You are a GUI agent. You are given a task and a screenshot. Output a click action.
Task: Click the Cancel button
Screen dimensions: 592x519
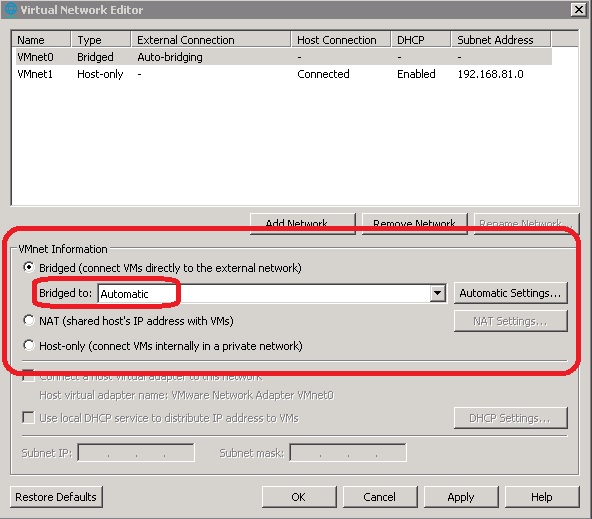(x=380, y=497)
